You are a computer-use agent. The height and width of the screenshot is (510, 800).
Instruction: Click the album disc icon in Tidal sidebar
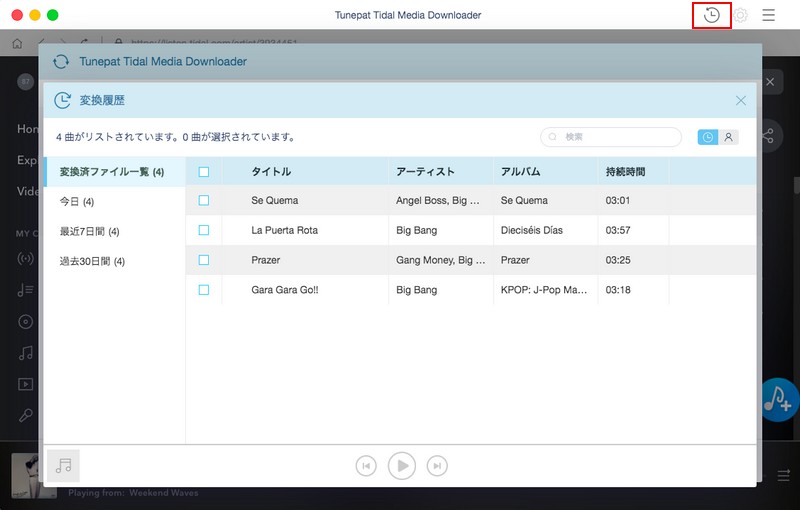pyautogui.click(x=26, y=322)
